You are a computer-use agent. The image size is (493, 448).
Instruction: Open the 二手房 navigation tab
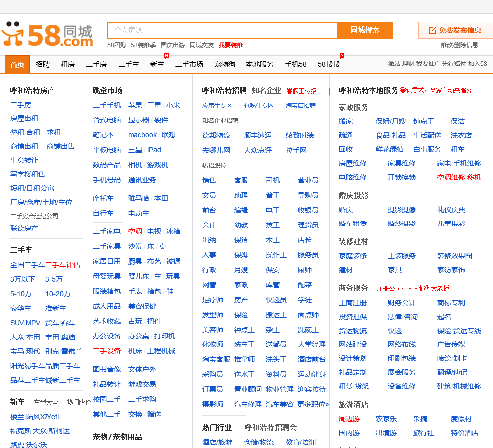96,64
